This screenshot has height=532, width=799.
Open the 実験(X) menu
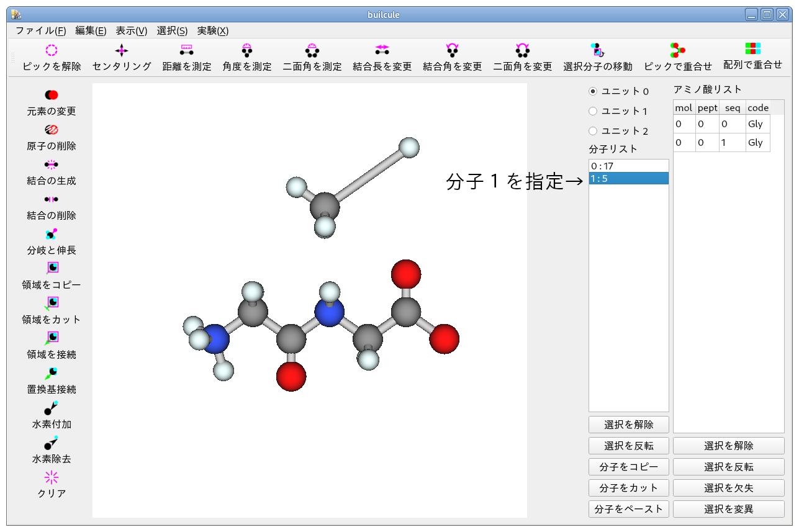(x=212, y=30)
